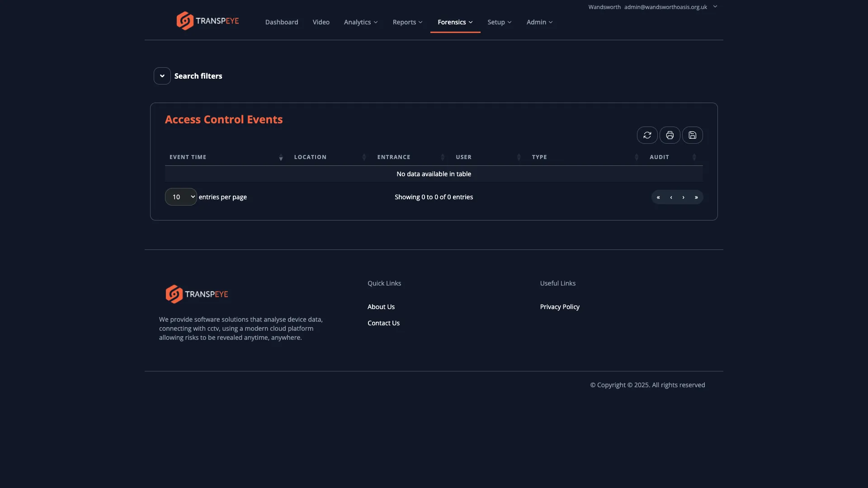Screen dimensions: 868x488
Task: Click the Contact Us link
Action: pyautogui.click(x=383, y=323)
